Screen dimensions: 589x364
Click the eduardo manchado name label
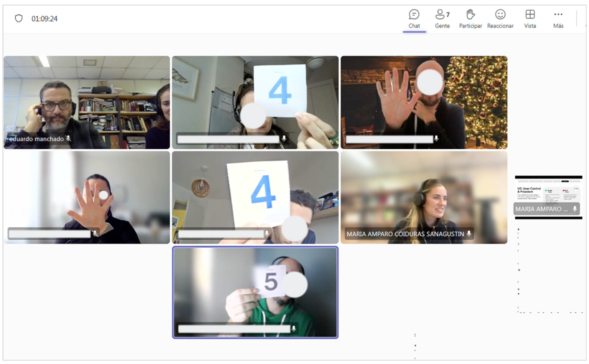pos(36,139)
